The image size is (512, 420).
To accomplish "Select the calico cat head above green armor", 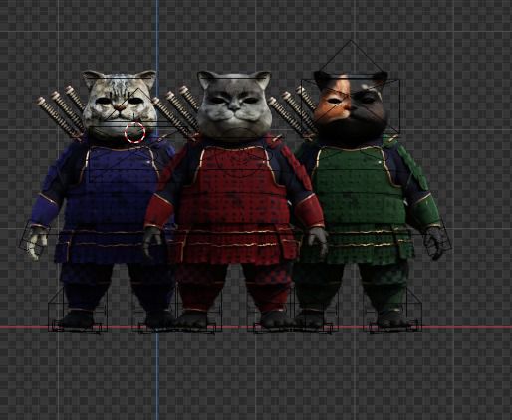I will click(x=351, y=107).
